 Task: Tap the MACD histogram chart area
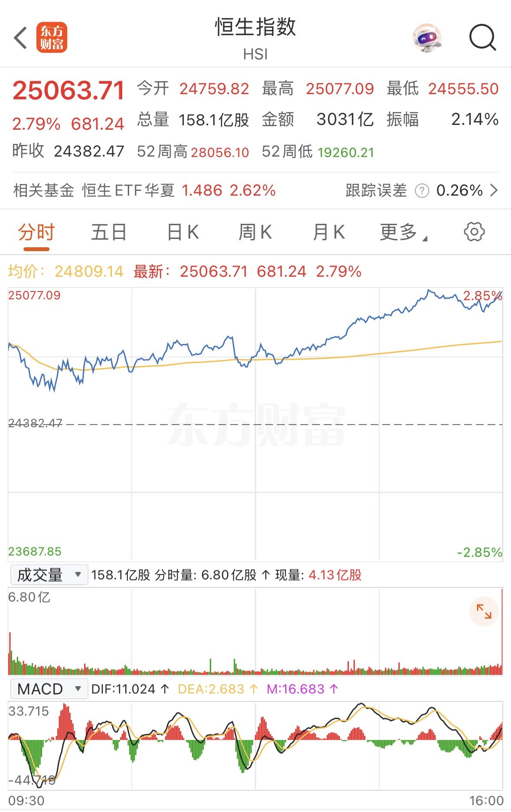point(255,744)
